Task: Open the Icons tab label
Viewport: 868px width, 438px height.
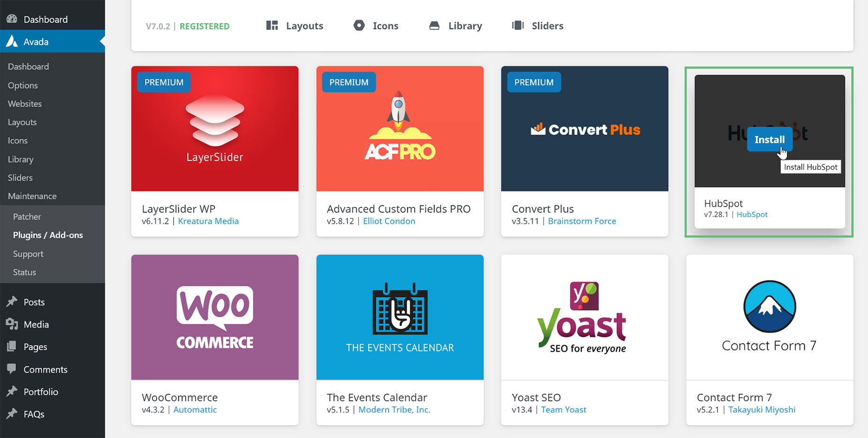Action: pos(386,26)
